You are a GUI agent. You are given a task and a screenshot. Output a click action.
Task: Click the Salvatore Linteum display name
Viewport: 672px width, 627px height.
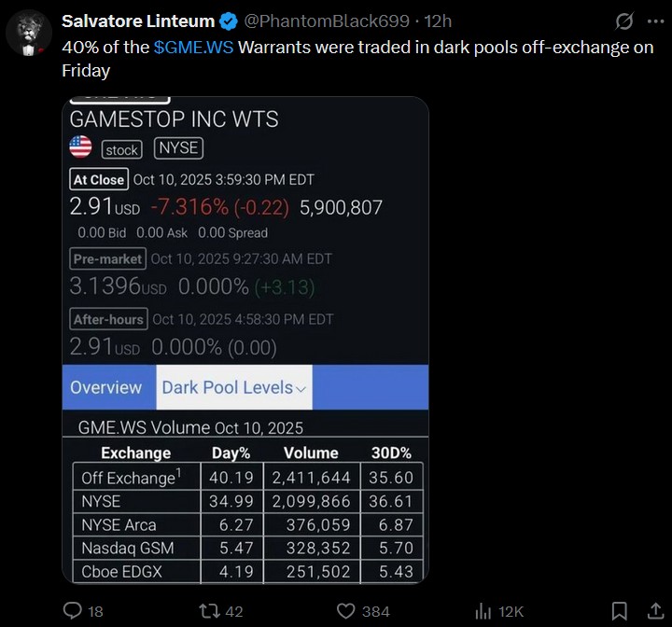click(138, 21)
